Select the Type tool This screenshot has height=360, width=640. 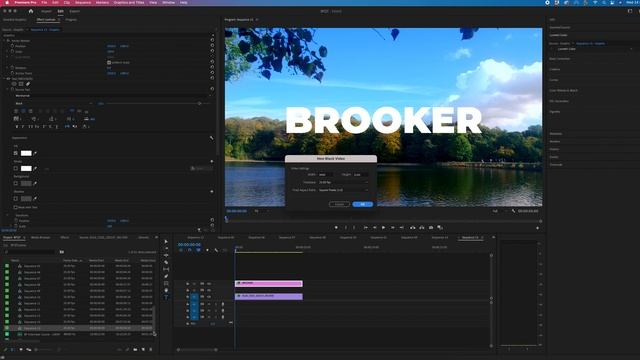pyautogui.click(x=166, y=297)
